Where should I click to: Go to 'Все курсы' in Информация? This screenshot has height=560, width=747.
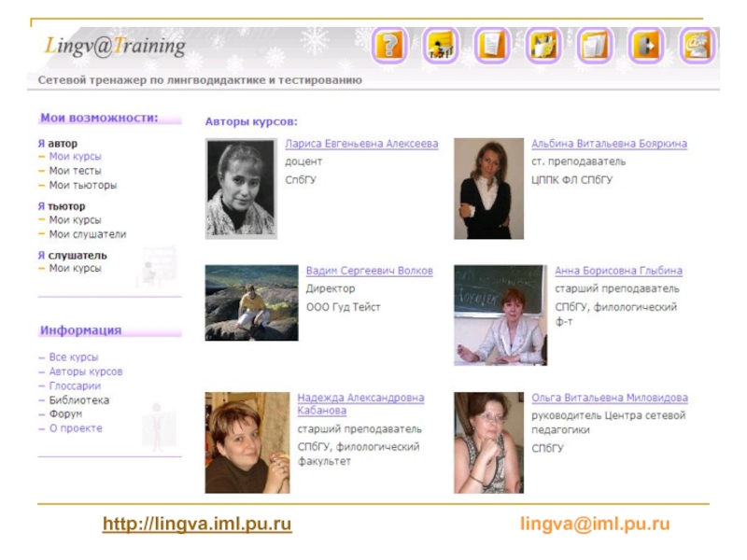point(74,357)
